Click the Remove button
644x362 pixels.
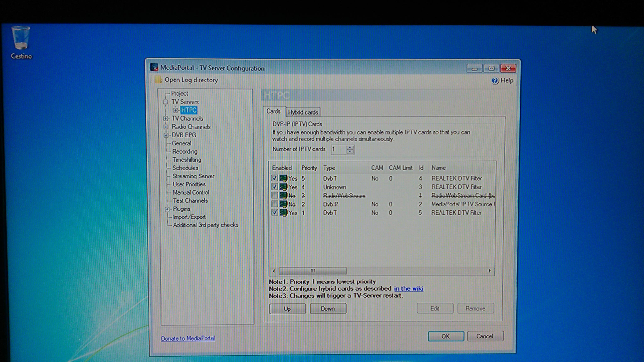(x=476, y=309)
